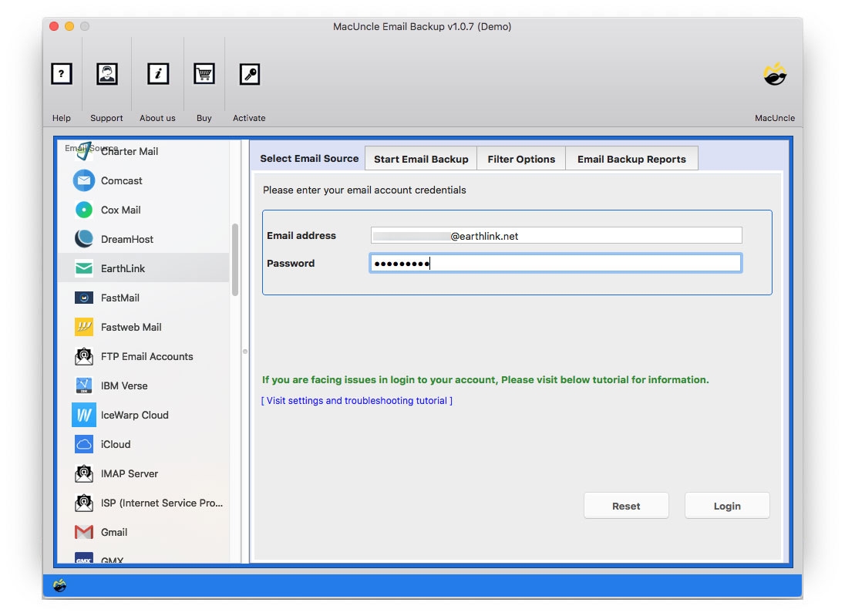The image size is (845, 616).
Task: Open the settings and troubleshooting tutorial link
Action: pos(357,400)
